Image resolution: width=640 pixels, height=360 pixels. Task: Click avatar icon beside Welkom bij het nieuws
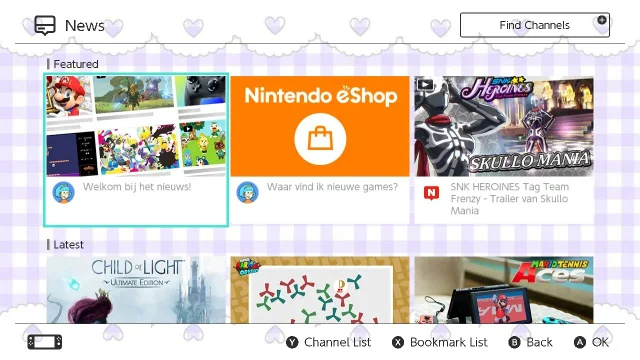64,193
